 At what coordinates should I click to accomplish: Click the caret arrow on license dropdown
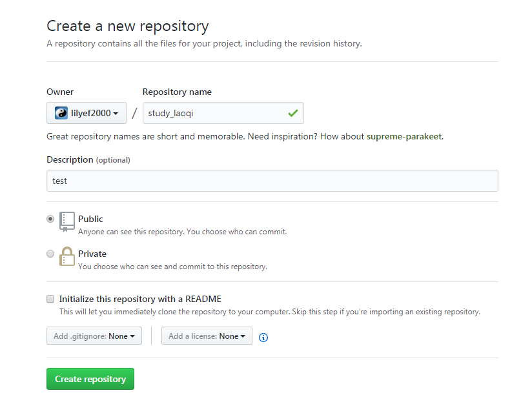pos(243,336)
